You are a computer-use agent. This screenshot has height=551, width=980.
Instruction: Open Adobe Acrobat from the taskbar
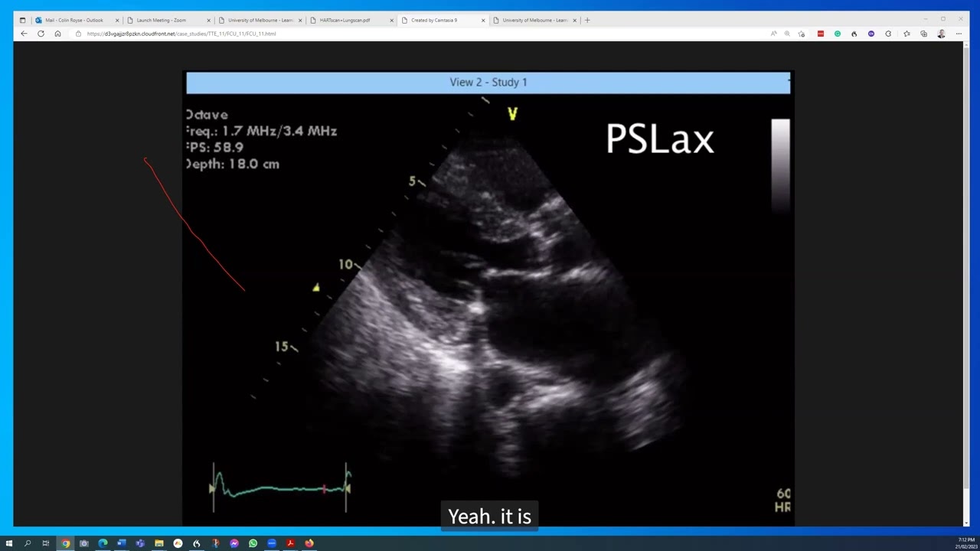(290, 543)
